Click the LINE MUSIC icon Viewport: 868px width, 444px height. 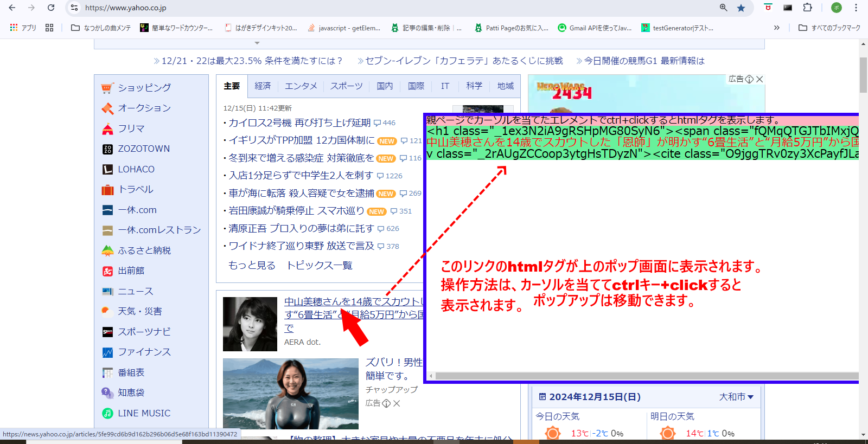(107, 413)
